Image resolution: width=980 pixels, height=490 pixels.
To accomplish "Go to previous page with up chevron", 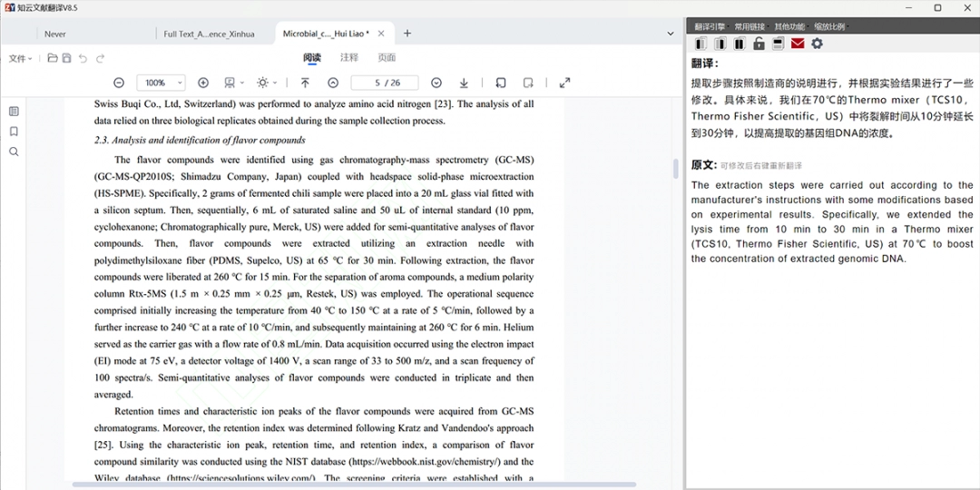I will [x=333, y=83].
